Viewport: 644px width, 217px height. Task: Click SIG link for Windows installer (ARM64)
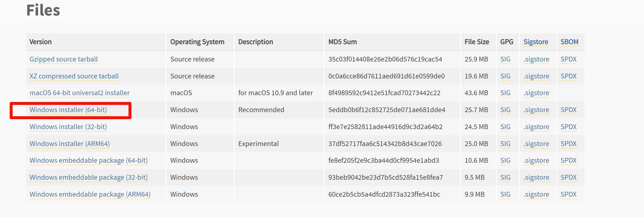[x=505, y=144]
